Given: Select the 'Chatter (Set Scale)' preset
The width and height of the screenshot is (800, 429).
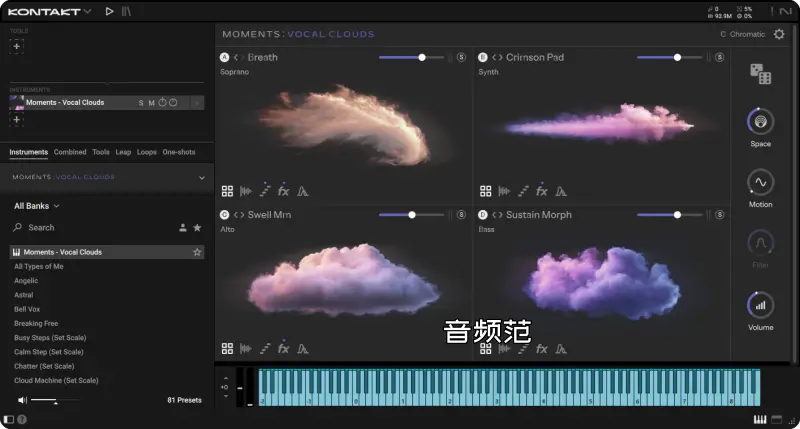Looking at the screenshot, I should (x=44, y=366).
